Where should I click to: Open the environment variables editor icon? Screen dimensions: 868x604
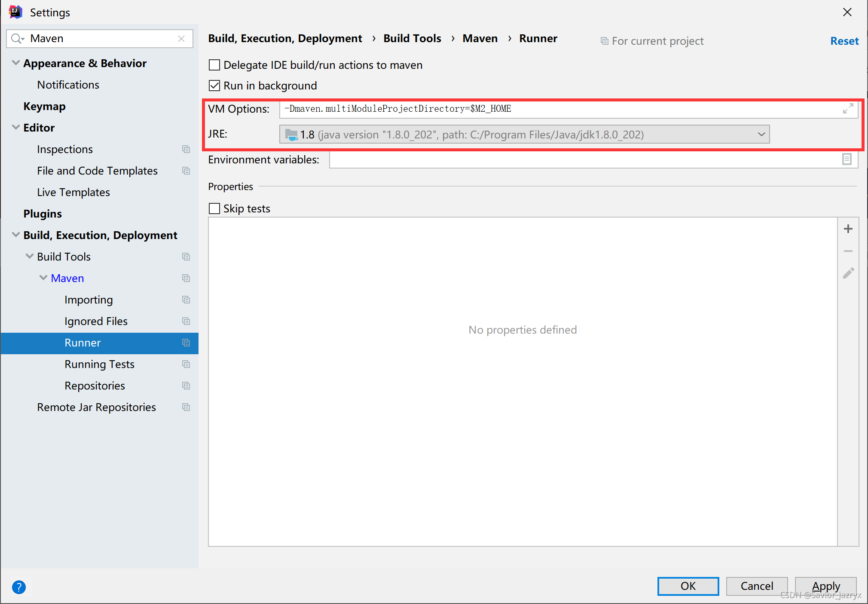point(847,159)
